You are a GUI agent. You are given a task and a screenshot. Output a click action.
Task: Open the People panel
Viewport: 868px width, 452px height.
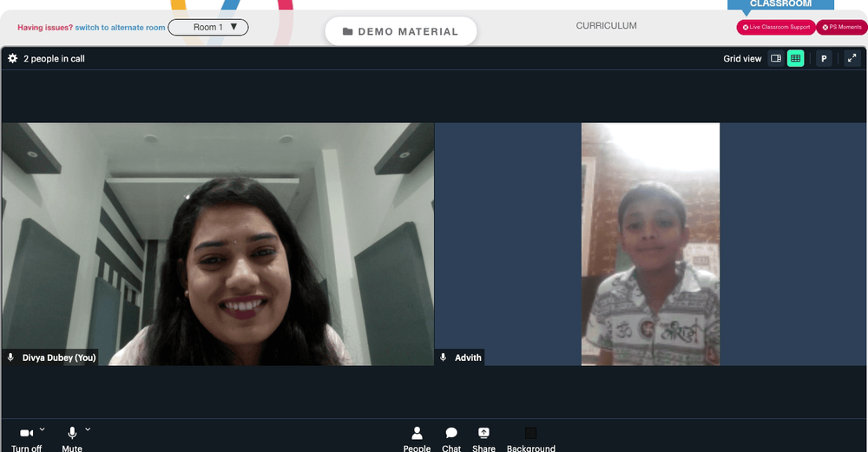click(x=417, y=439)
